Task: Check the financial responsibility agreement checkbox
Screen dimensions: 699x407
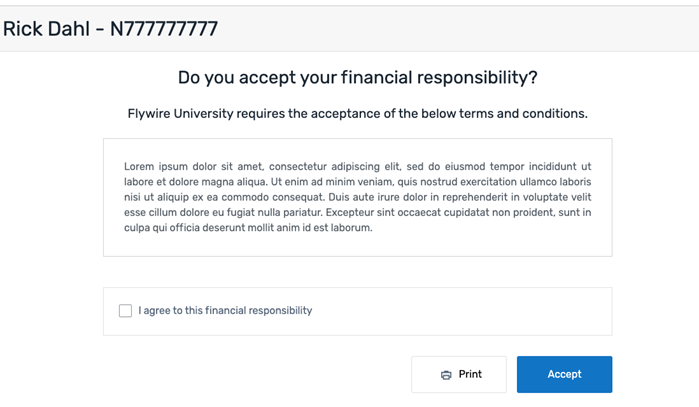Action: (125, 311)
